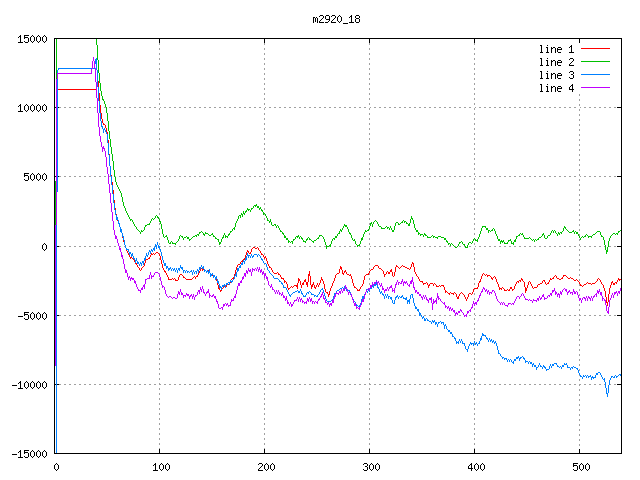Click the -5000 y-axis tick label

point(30,316)
